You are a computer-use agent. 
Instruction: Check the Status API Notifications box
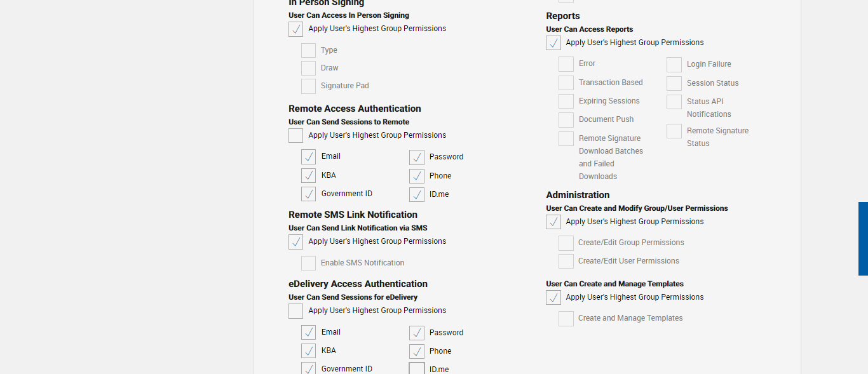pyautogui.click(x=674, y=102)
